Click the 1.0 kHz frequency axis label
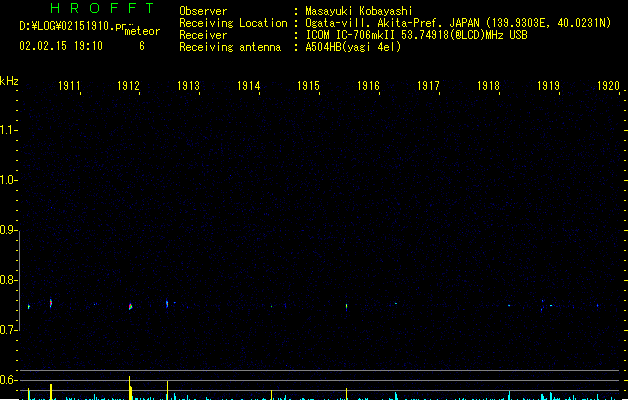The height and width of the screenshot is (400, 629). (x=7, y=180)
